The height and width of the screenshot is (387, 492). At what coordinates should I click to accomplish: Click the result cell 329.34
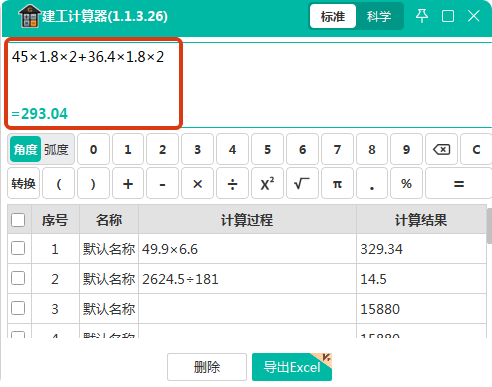coord(421,249)
